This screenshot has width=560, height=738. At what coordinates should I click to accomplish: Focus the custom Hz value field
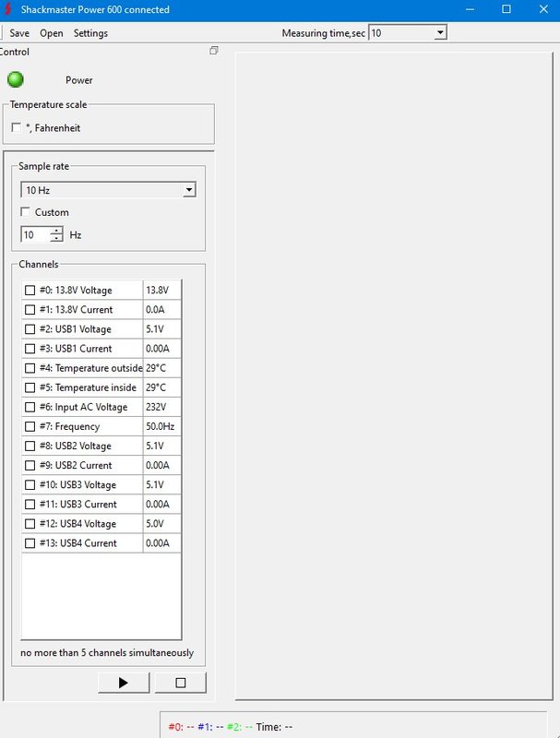click(x=36, y=234)
